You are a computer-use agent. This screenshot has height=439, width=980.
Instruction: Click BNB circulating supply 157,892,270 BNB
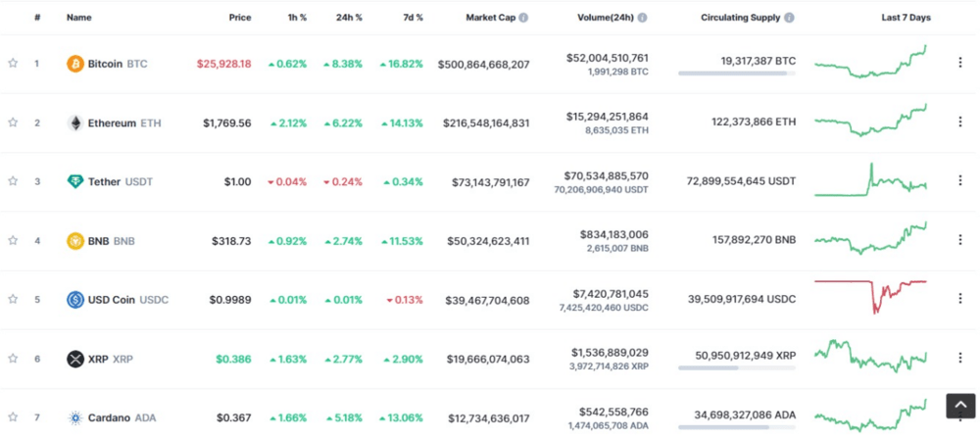[x=755, y=239]
